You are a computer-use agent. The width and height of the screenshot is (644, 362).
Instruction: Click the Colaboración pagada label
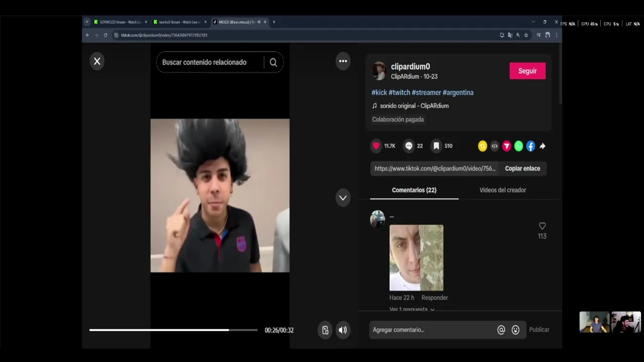[398, 119]
